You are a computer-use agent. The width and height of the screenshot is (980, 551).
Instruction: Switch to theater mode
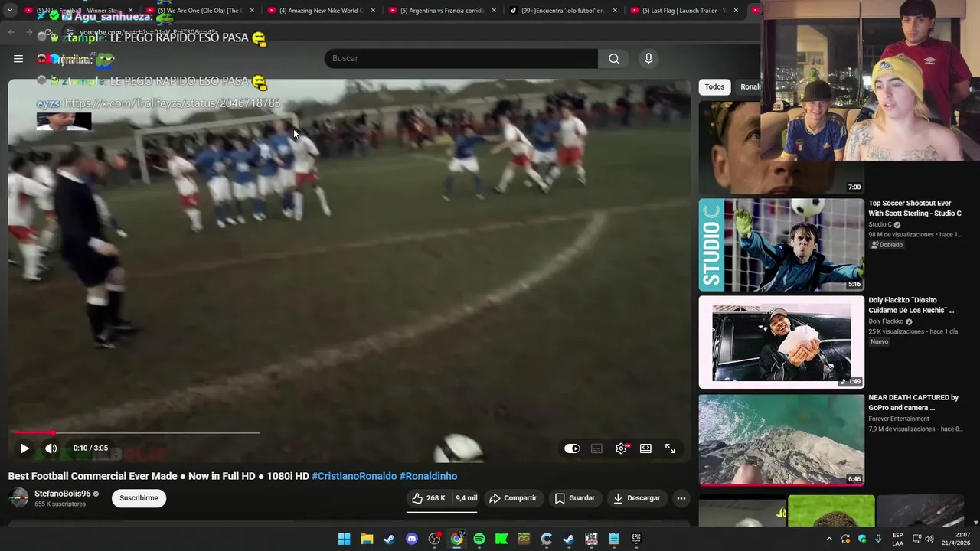click(645, 448)
